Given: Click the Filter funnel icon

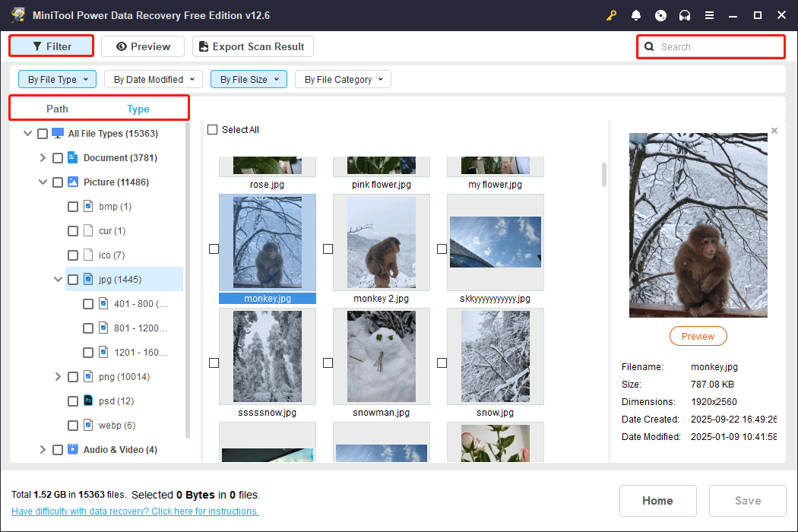Looking at the screenshot, I should point(36,46).
